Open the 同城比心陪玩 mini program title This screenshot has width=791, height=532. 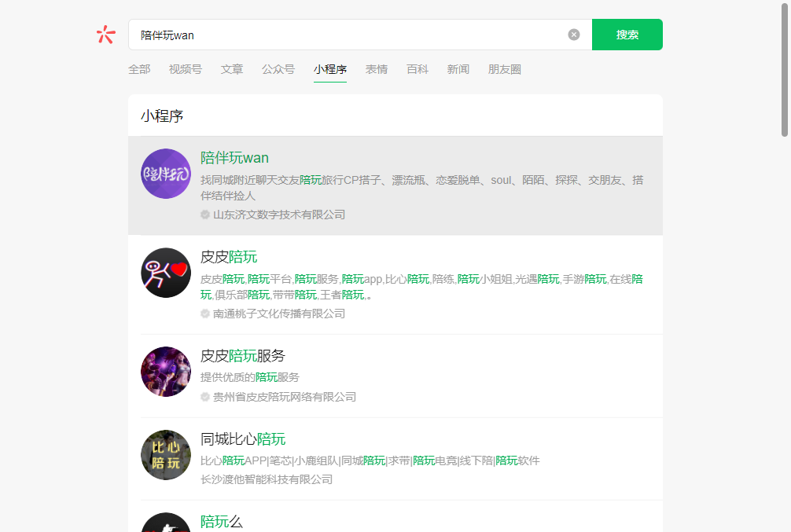pos(243,439)
